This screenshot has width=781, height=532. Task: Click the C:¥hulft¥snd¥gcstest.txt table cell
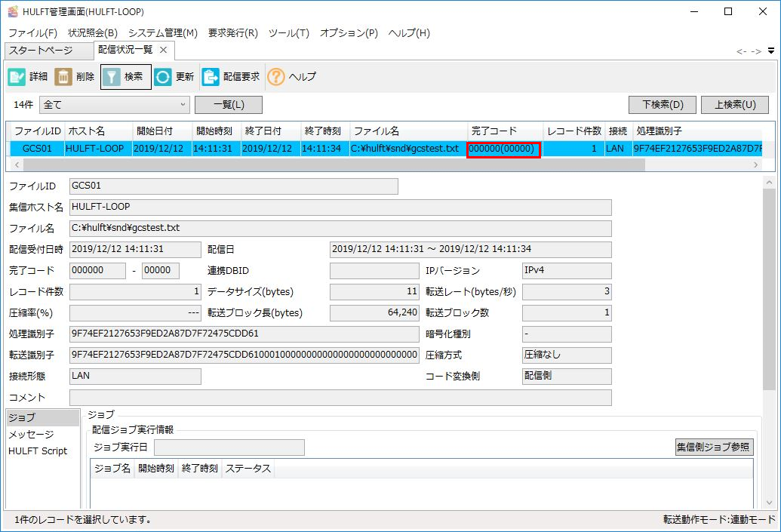pyautogui.click(x=408, y=149)
